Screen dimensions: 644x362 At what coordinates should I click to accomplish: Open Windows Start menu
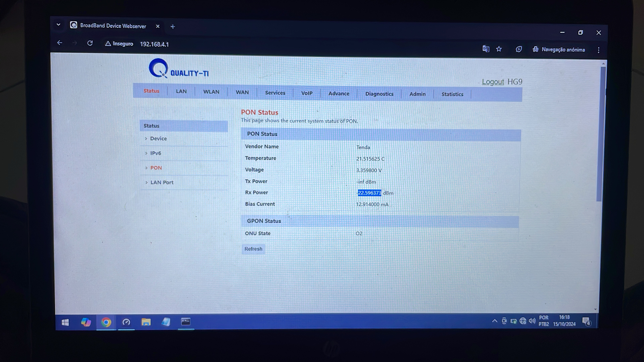click(x=65, y=322)
